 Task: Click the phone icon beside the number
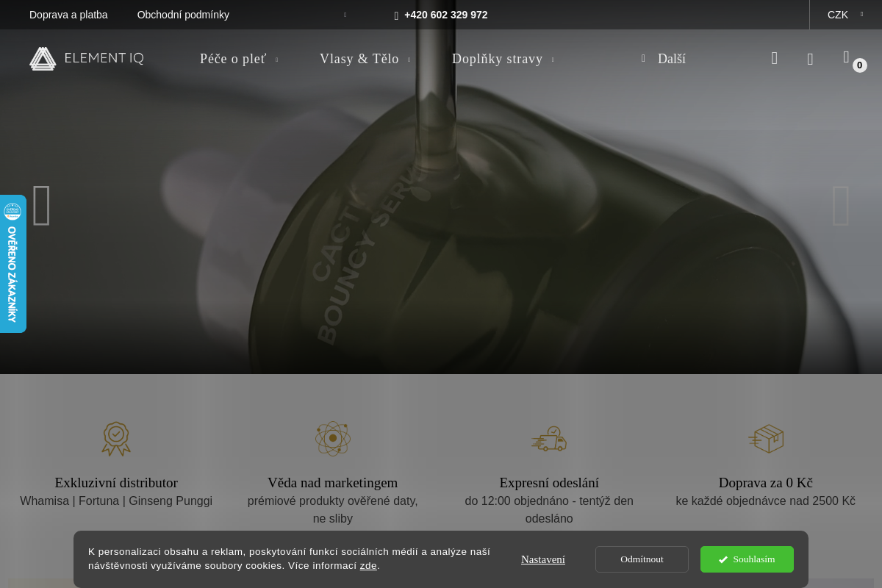point(396,15)
